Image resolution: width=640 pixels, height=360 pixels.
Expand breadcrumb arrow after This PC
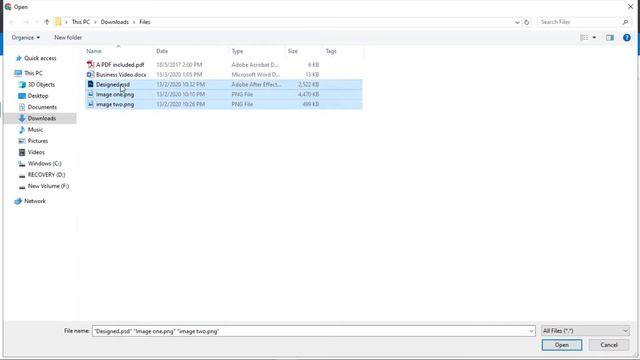(x=95, y=22)
